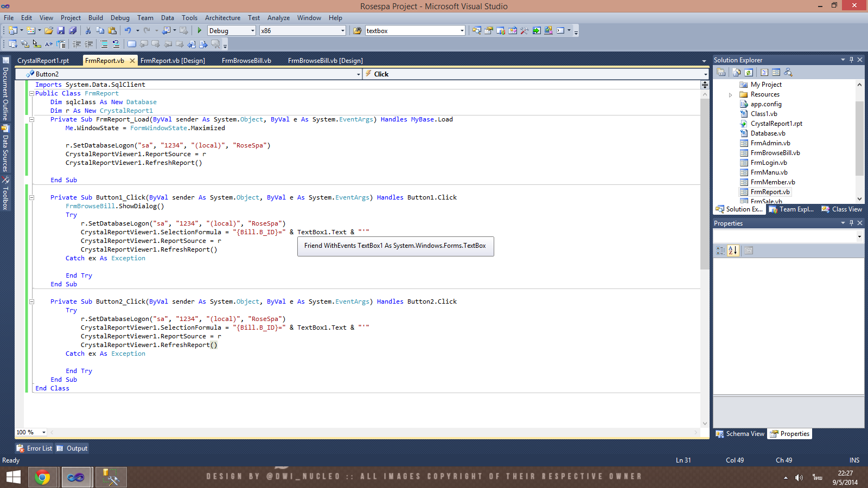Click View Code icon in Solution Explorer
Viewport: 868px width, 488px height.
(x=764, y=72)
